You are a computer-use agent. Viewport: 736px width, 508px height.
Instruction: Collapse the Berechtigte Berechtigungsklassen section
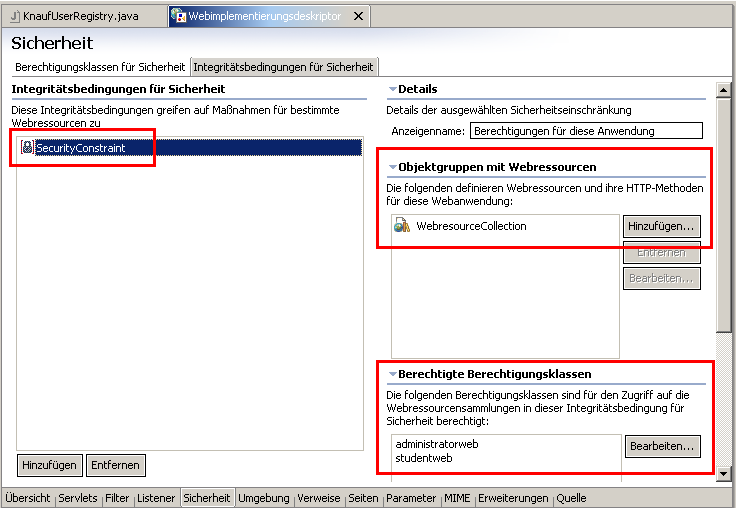pos(392,374)
